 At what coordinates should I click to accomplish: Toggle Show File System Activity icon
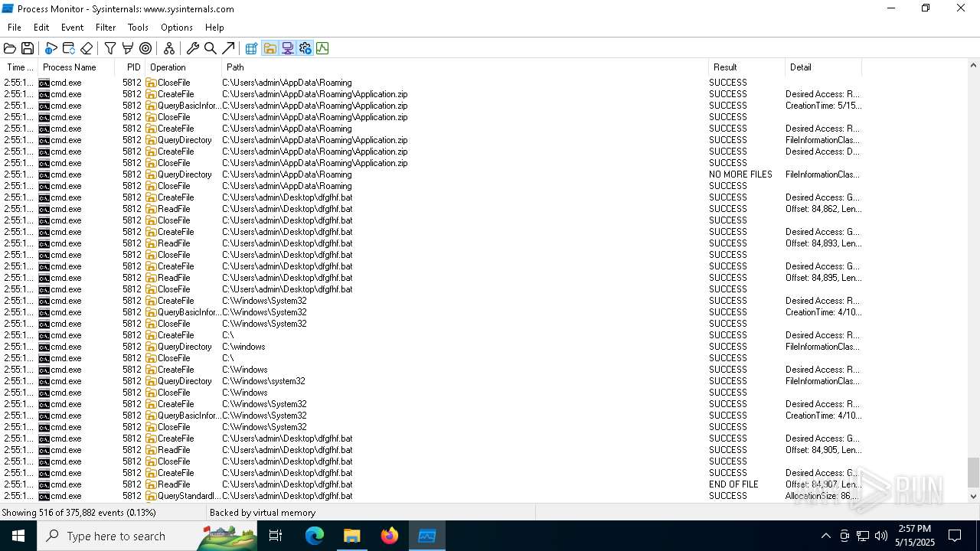(x=269, y=48)
